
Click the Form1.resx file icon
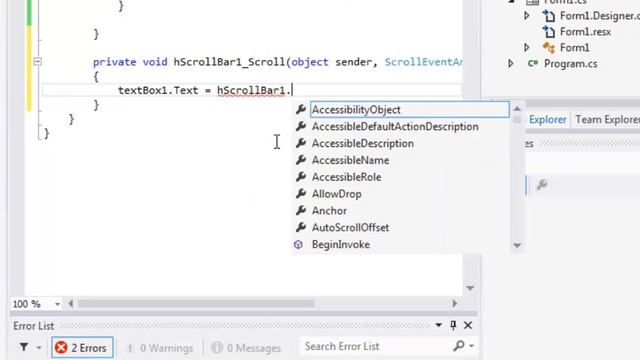click(x=549, y=32)
